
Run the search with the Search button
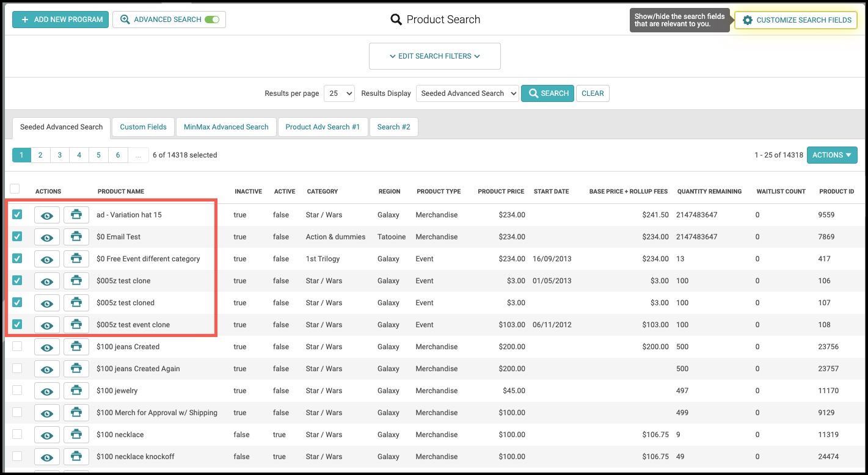(x=547, y=93)
